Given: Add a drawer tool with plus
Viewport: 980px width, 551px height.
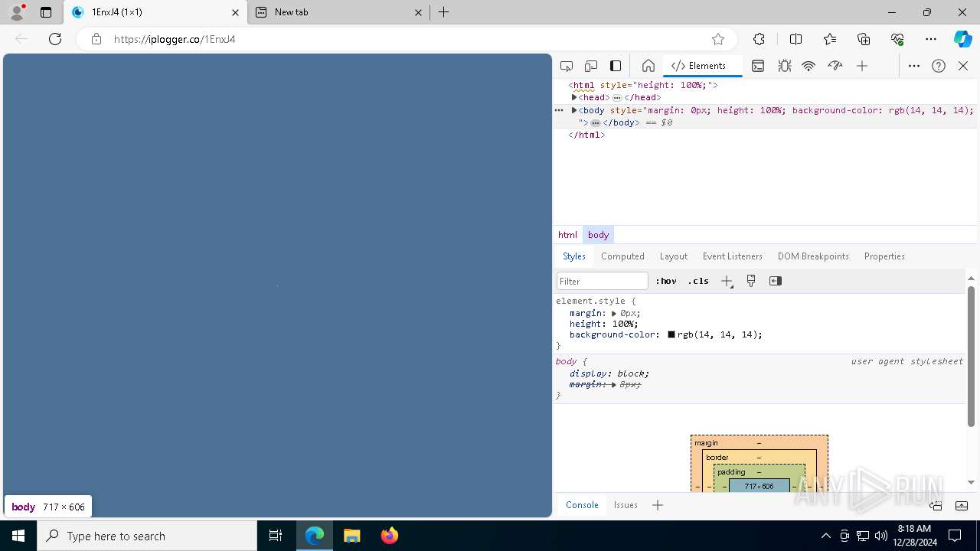Looking at the screenshot, I should [658, 505].
